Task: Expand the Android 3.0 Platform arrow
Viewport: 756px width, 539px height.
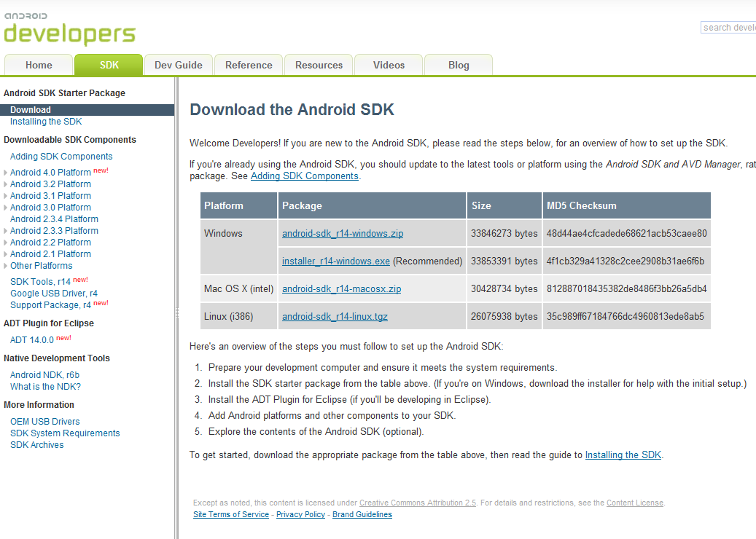Action: tap(5, 208)
